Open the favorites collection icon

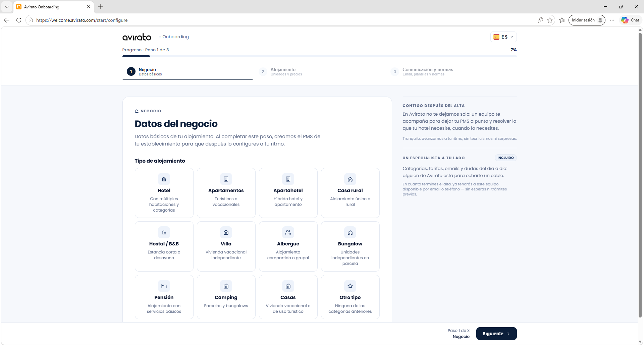[x=562, y=20]
